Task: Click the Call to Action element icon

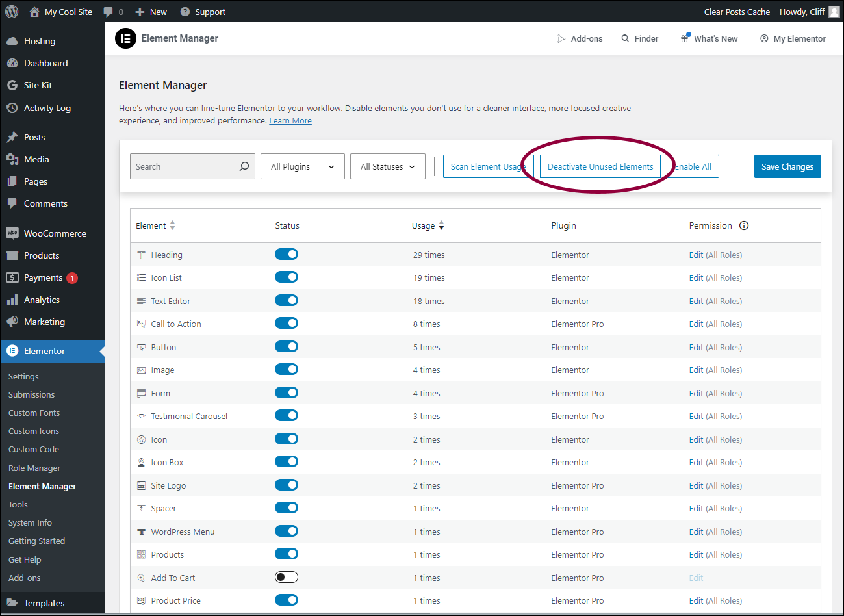Action: pos(141,324)
